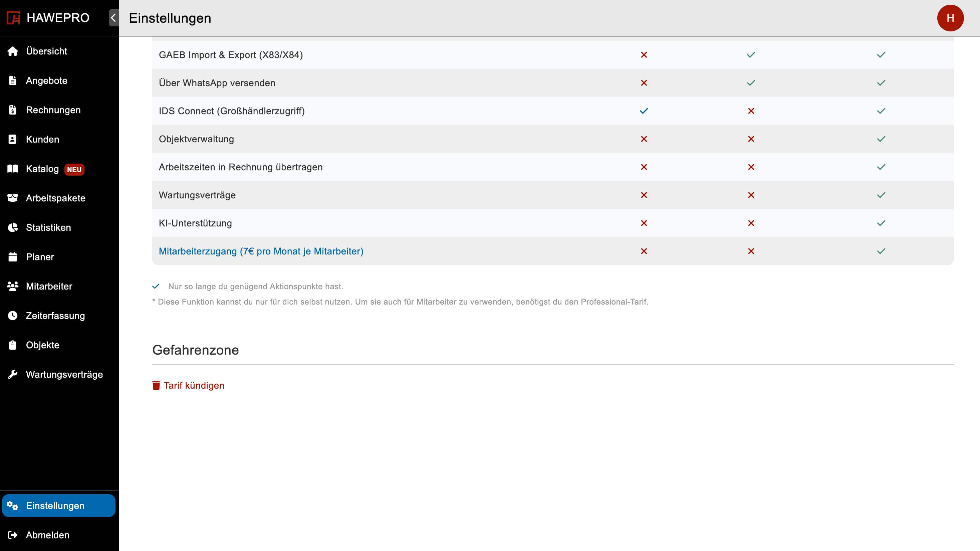
Task: Open the Übersicht home icon
Action: pyautogui.click(x=13, y=51)
